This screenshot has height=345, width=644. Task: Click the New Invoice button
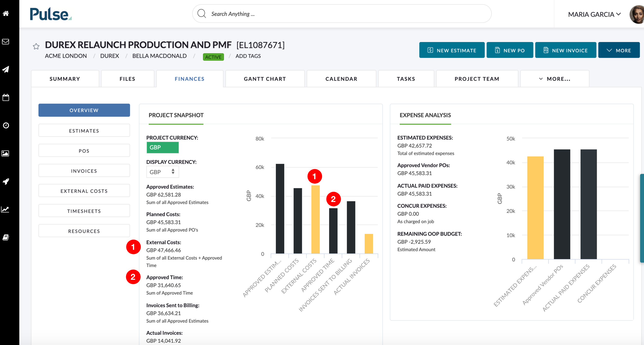[x=565, y=50]
